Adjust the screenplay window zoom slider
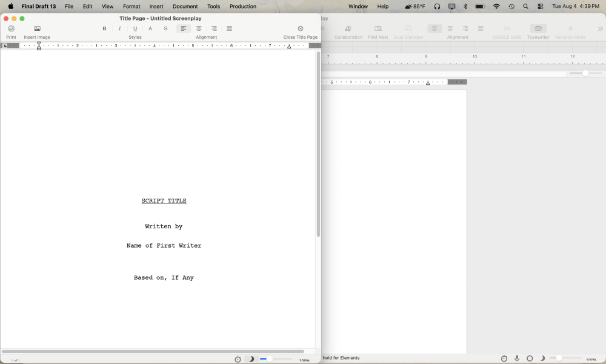 click(559, 358)
